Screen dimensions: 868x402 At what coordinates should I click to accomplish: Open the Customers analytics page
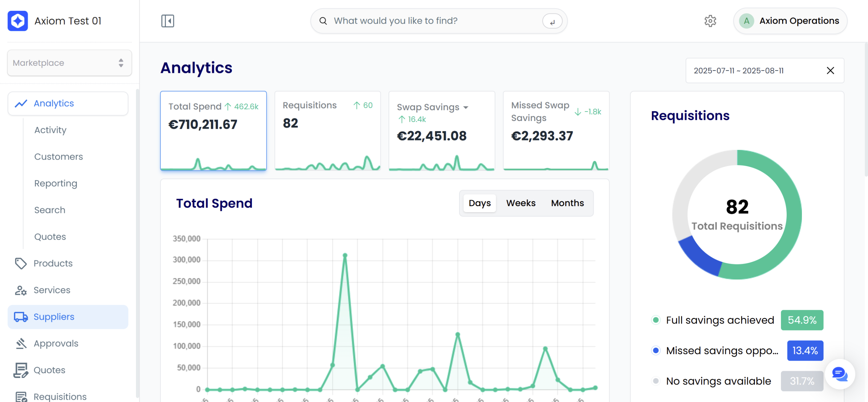[x=58, y=157]
